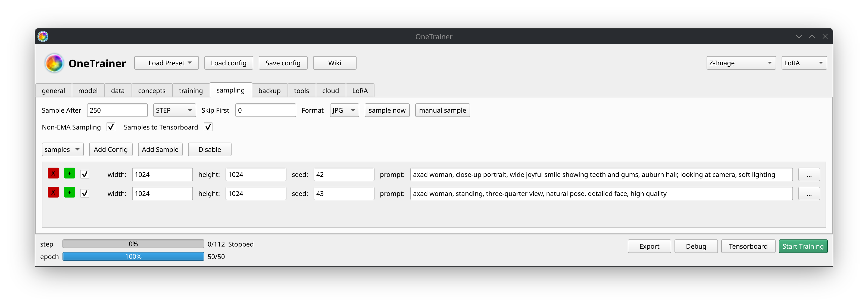Switch to the cloud tab
The width and height of the screenshot is (868, 308).
(330, 91)
